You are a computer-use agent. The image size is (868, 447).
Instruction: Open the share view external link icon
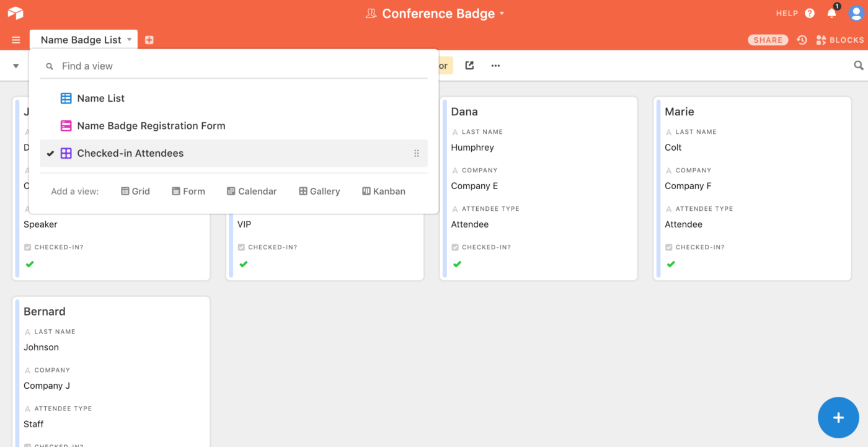coord(469,66)
